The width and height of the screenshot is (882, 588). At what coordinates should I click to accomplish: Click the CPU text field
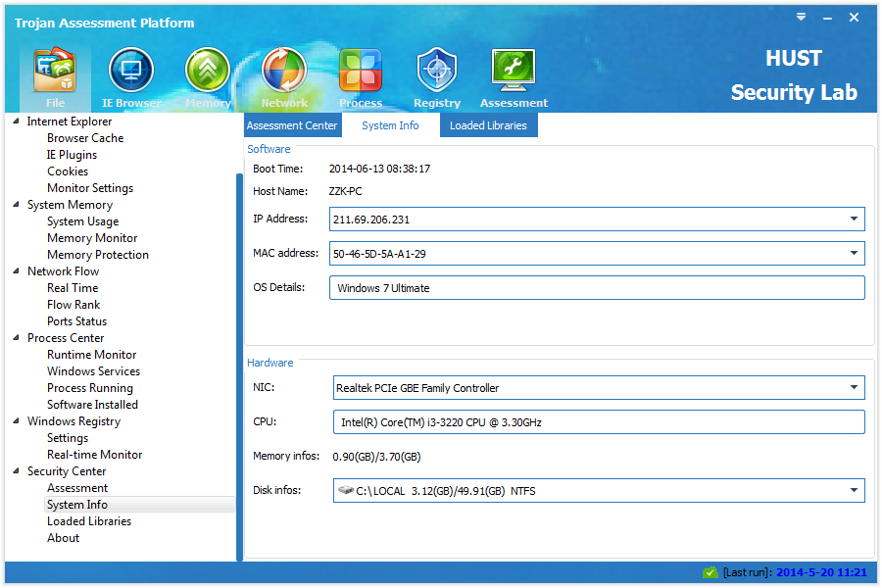[x=599, y=422]
